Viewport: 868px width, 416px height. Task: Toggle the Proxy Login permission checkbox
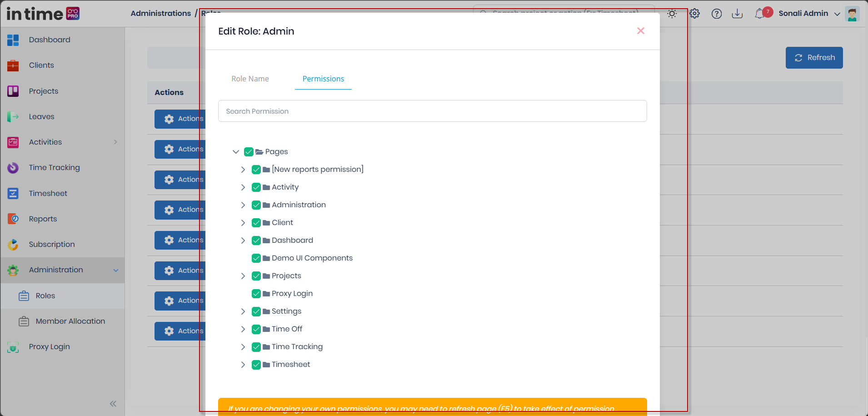point(256,294)
